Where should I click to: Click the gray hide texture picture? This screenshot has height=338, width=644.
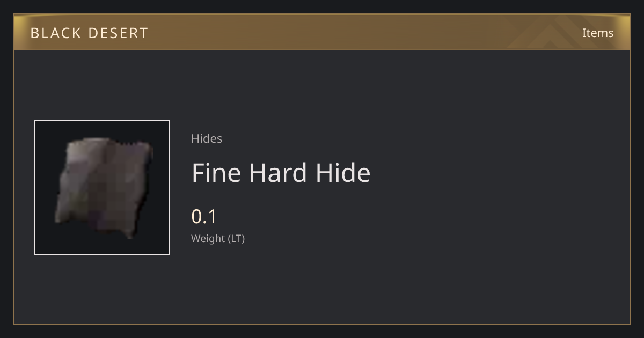coord(104,188)
